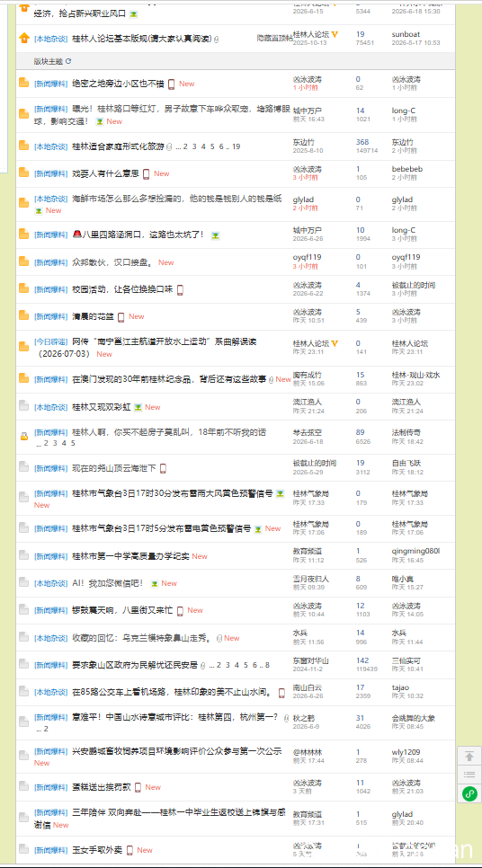Click [本地杂谈] tag before 桂林又现双彩虹

[x=50, y=407]
